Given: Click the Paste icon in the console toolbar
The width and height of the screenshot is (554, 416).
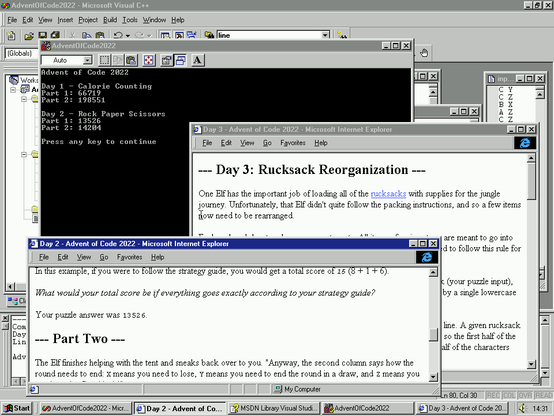Looking at the screenshot, I should [131, 60].
